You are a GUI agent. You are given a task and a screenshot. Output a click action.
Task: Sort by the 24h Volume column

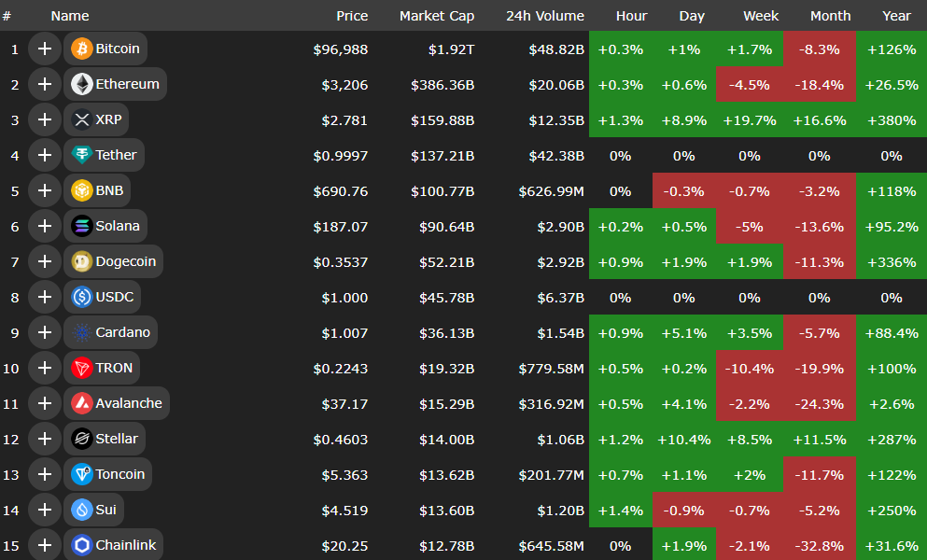point(544,16)
